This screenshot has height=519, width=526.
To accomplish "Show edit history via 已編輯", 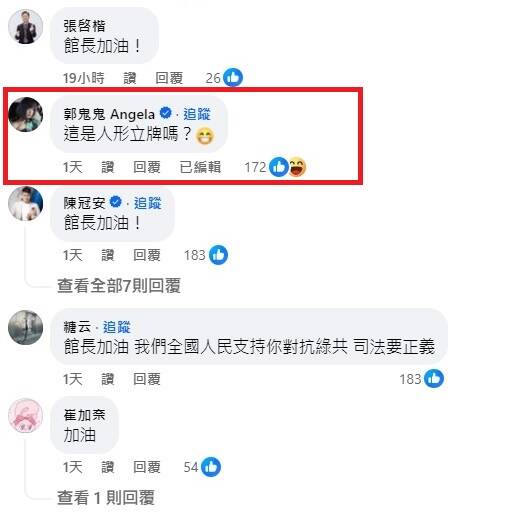I will click(x=200, y=167).
